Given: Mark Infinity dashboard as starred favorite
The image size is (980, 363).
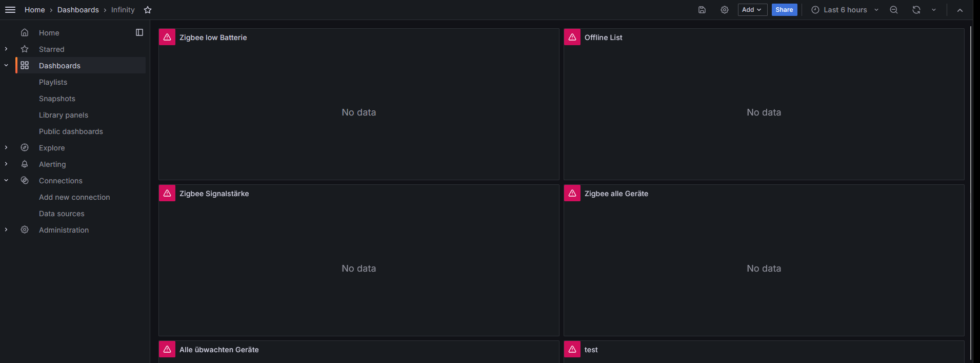Looking at the screenshot, I should [x=148, y=10].
